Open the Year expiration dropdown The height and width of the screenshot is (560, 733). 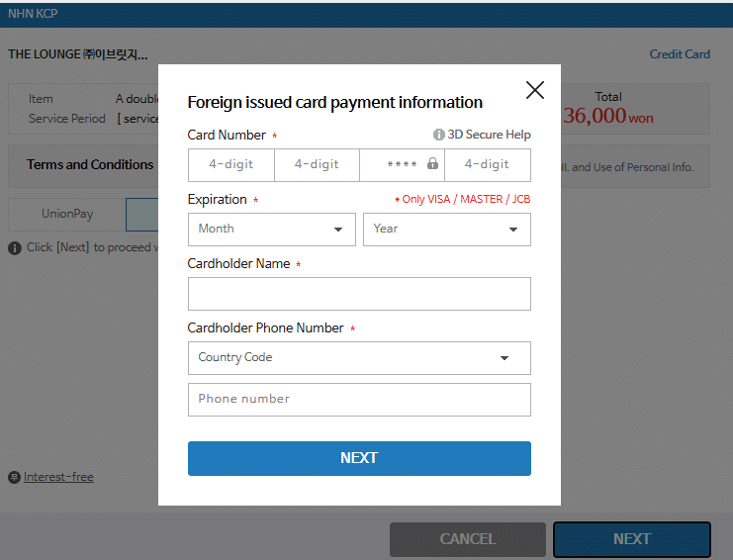pyautogui.click(x=446, y=230)
